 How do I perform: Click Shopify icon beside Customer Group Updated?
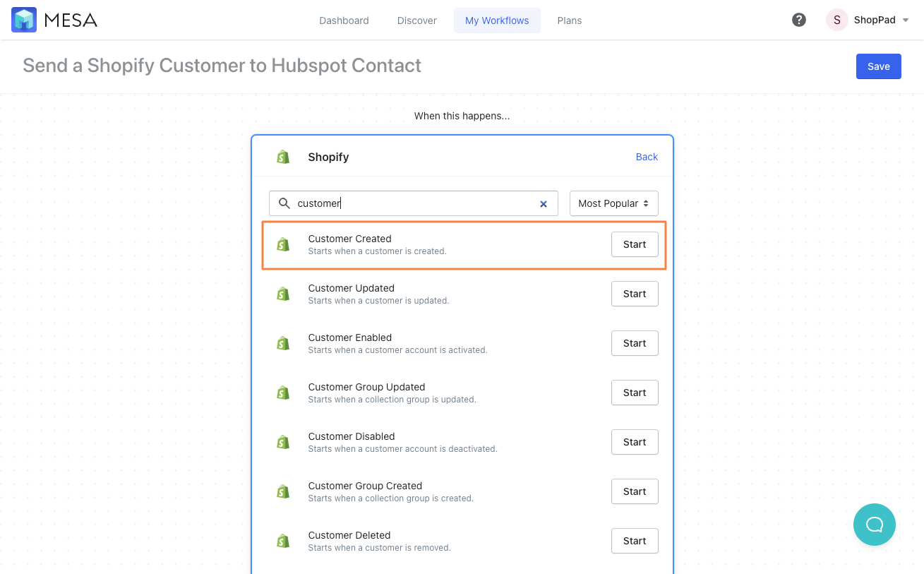(x=283, y=393)
